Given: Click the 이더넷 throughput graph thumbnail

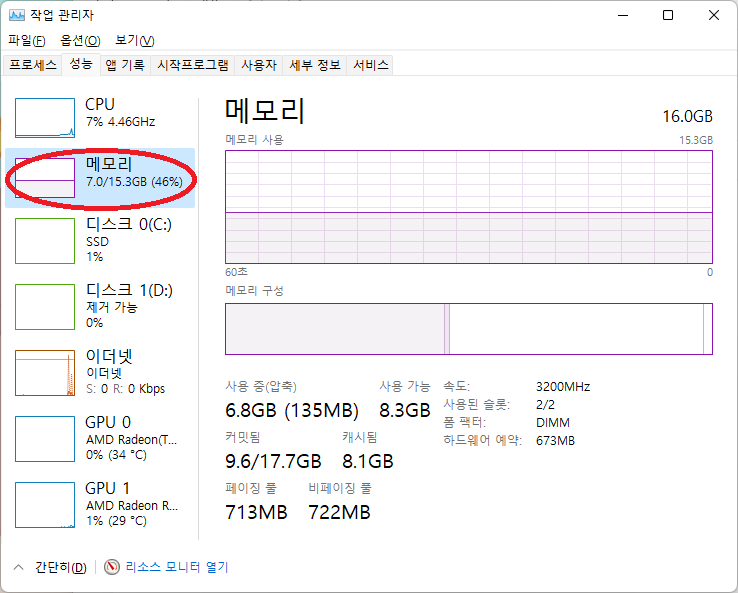Looking at the screenshot, I should click(45, 373).
